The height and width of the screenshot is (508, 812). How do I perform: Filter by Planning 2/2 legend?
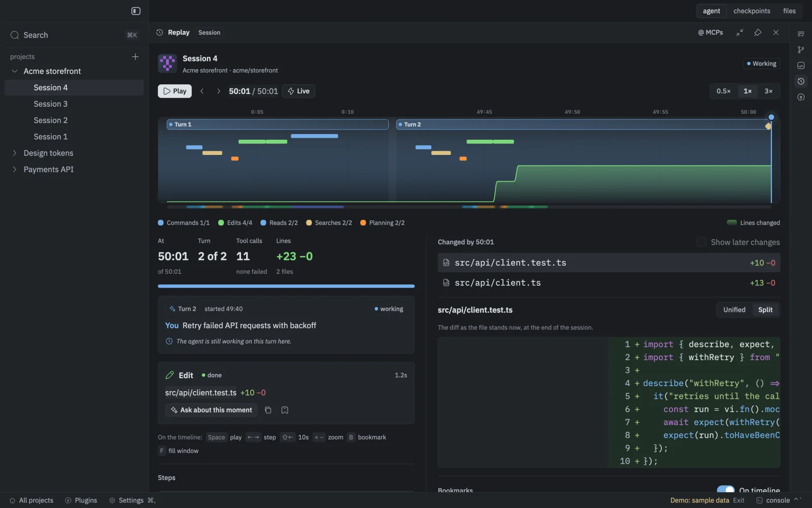382,223
